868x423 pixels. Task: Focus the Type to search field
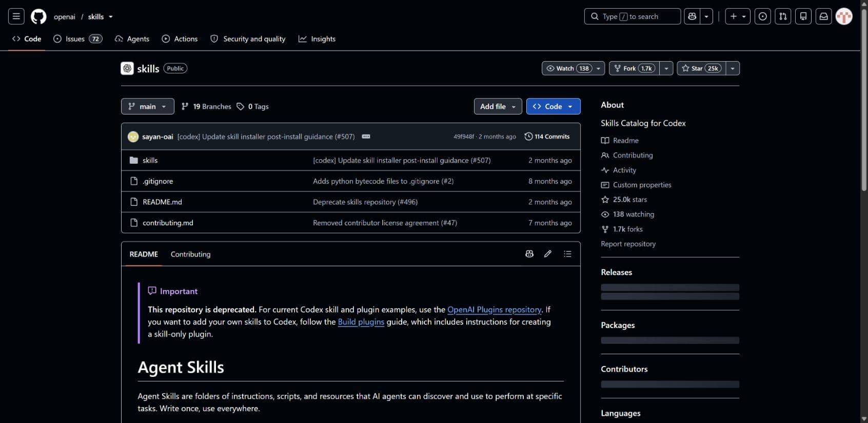coord(632,16)
